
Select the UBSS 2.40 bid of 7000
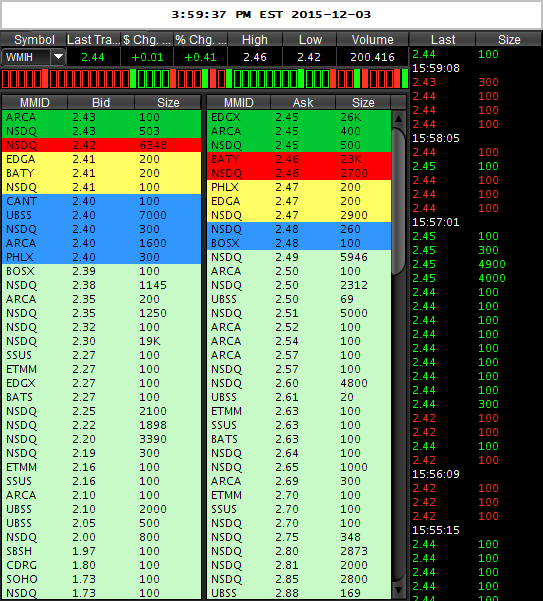pyautogui.click(x=102, y=215)
